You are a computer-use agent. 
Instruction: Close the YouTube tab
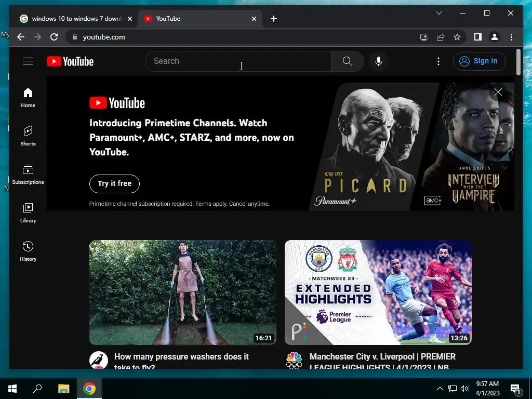[x=254, y=19]
